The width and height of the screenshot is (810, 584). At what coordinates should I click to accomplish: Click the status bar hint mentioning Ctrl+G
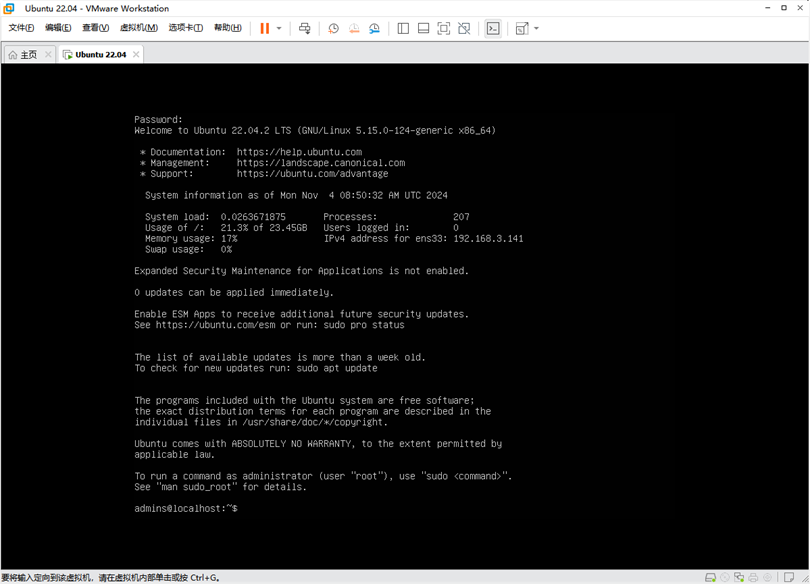click(111, 578)
